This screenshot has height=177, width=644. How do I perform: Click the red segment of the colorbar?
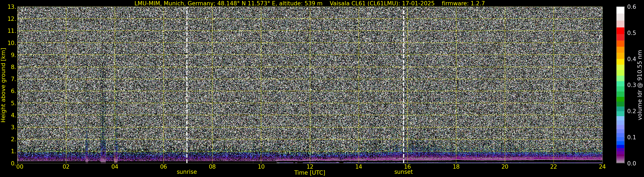click(620, 31)
